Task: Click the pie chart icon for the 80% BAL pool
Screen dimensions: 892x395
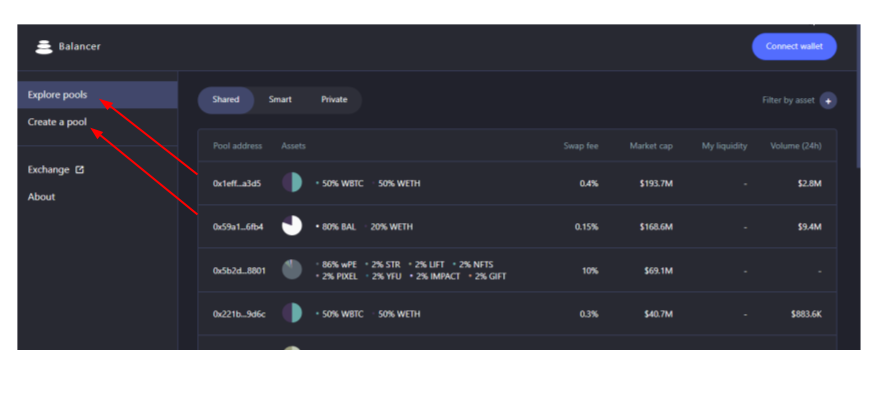Action: click(x=292, y=226)
